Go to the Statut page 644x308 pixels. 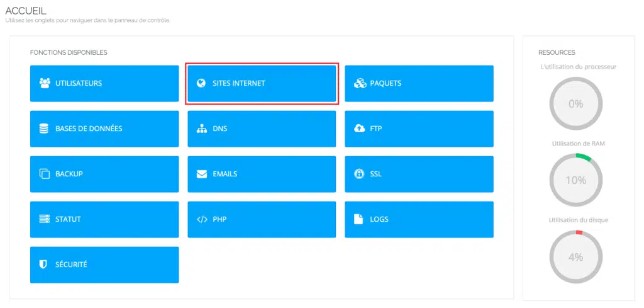104,219
